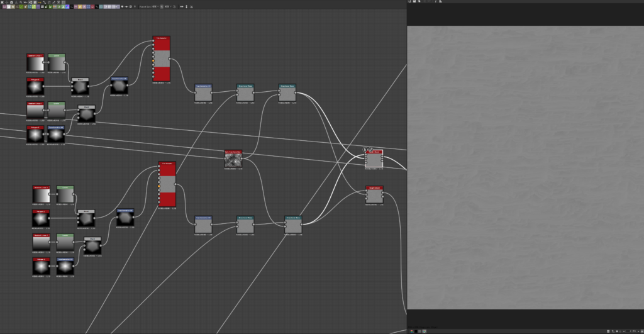
Task: Add a Value Processor node from toolbar
Action: 97,6
